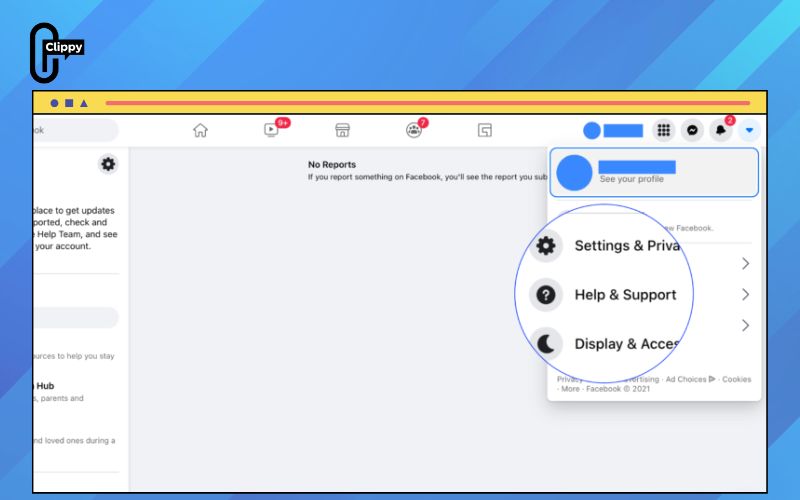800x500 pixels.
Task: Click See your profile card
Action: coord(654,172)
